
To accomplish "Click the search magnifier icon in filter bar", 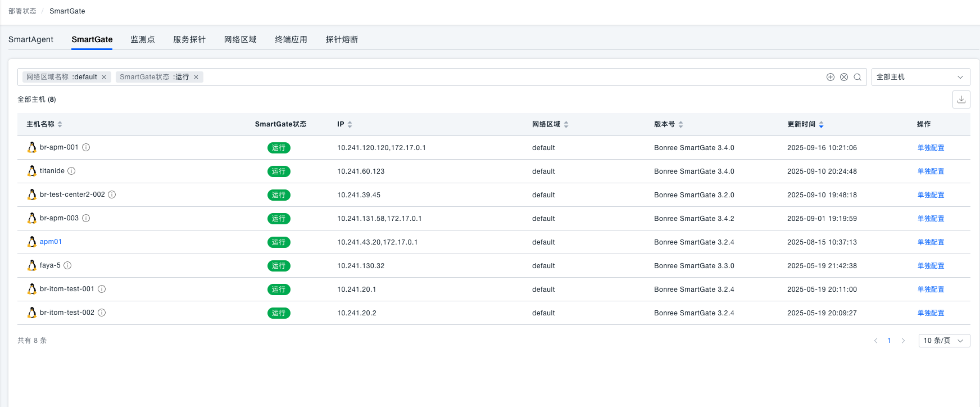I will click(857, 77).
